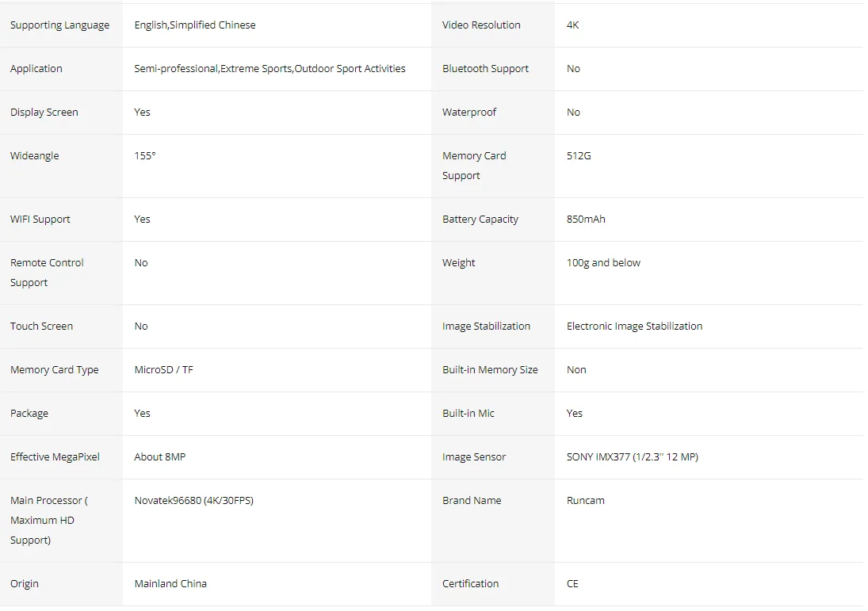This screenshot has height=611, width=868.
Task: Select the "4K" video resolution value
Action: 573,25
